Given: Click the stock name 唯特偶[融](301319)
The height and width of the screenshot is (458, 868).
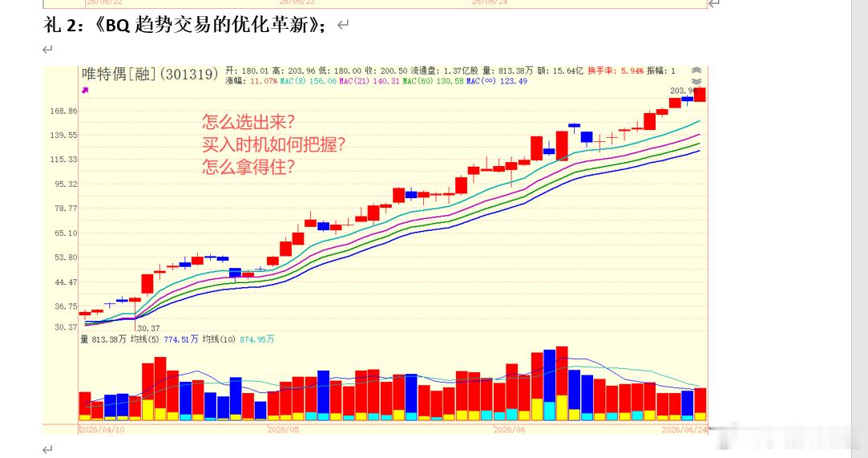Looking at the screenshot, I should coord(150,74).
